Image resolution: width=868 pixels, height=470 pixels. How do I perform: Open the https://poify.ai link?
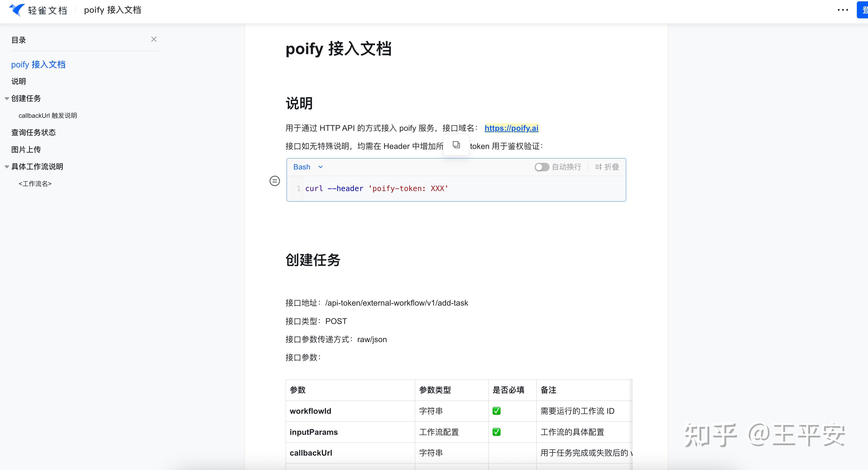[x=511, y=128]
